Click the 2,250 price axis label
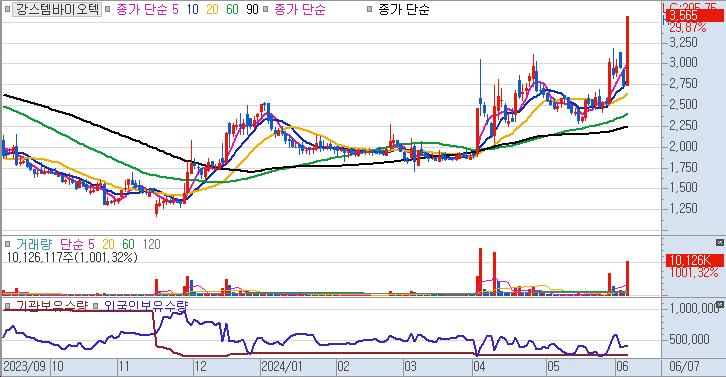Viewport: 726px width, 377px height. click(x=683, y=125)
